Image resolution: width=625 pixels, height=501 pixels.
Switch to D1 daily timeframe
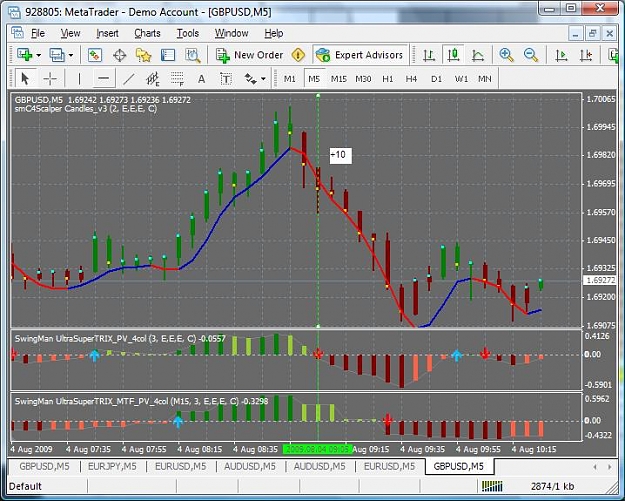pos(436,79)
